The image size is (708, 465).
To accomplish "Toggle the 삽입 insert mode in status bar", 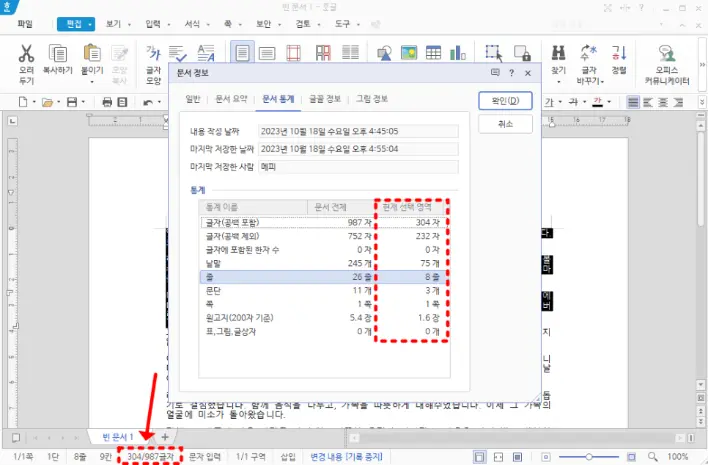I will (288, 456).
